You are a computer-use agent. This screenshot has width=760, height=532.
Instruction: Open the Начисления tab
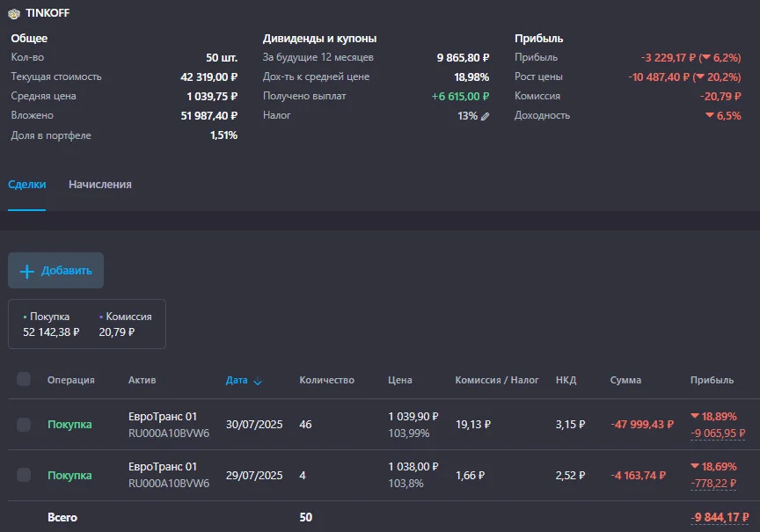pos(100,185)
